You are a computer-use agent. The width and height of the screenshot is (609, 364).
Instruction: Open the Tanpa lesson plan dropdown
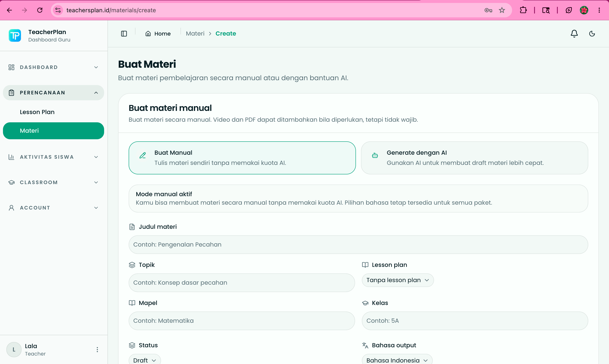point(398,280)
